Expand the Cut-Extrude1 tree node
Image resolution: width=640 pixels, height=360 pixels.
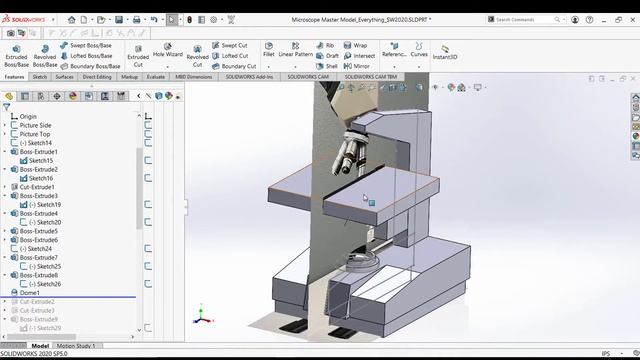coord(5,187)
